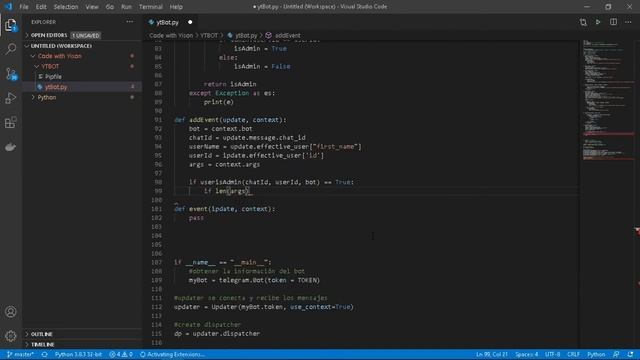Open the Run menu
The width and height of the screenshot is (640, 360).
127,7
